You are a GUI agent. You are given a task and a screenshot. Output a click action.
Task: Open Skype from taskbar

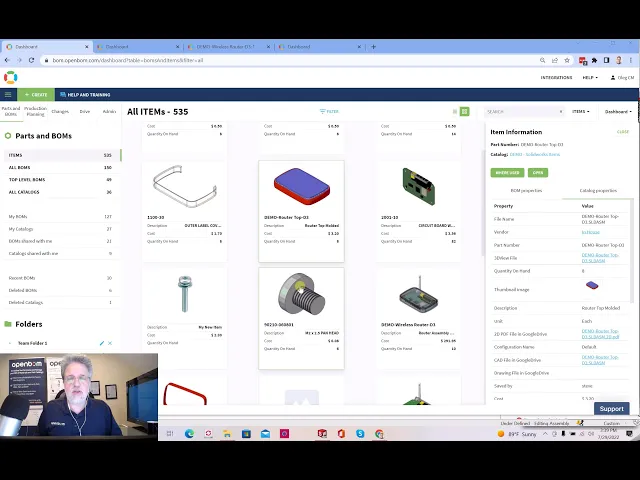[360, 433]
